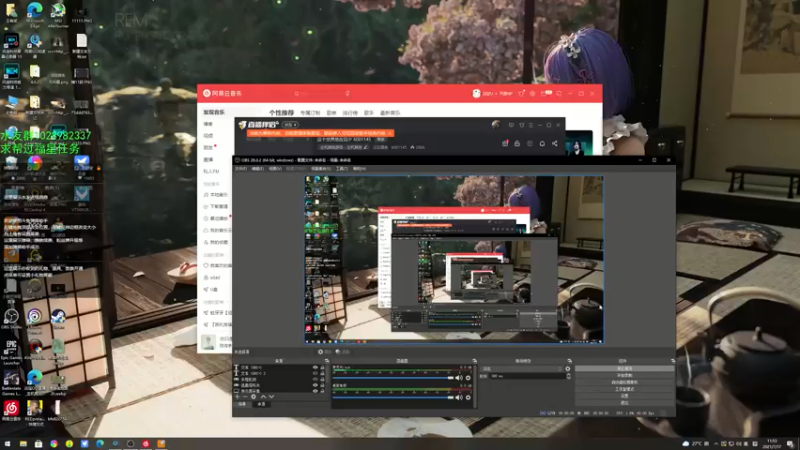Open 私人FM in NetEase sidebar
This screenshot has width=800, height=450.
pyautogui.click(x=211, y=171)
